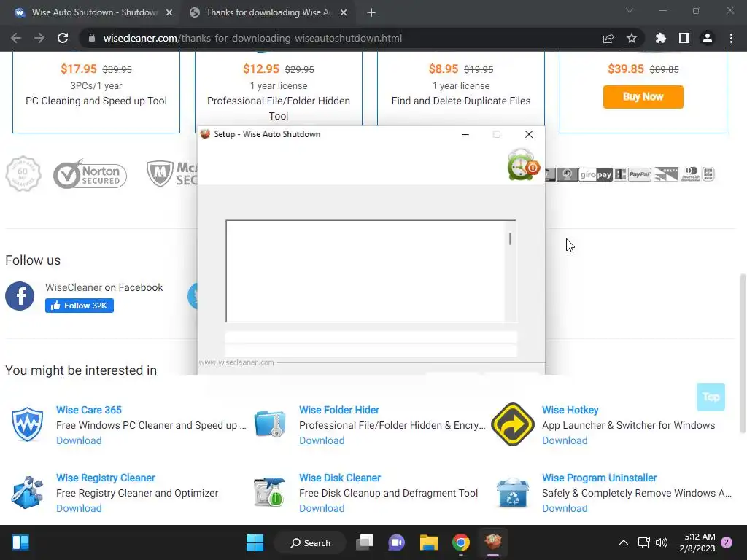
Task: Download Wise Folder Hider
Action: tap(322, 440)
